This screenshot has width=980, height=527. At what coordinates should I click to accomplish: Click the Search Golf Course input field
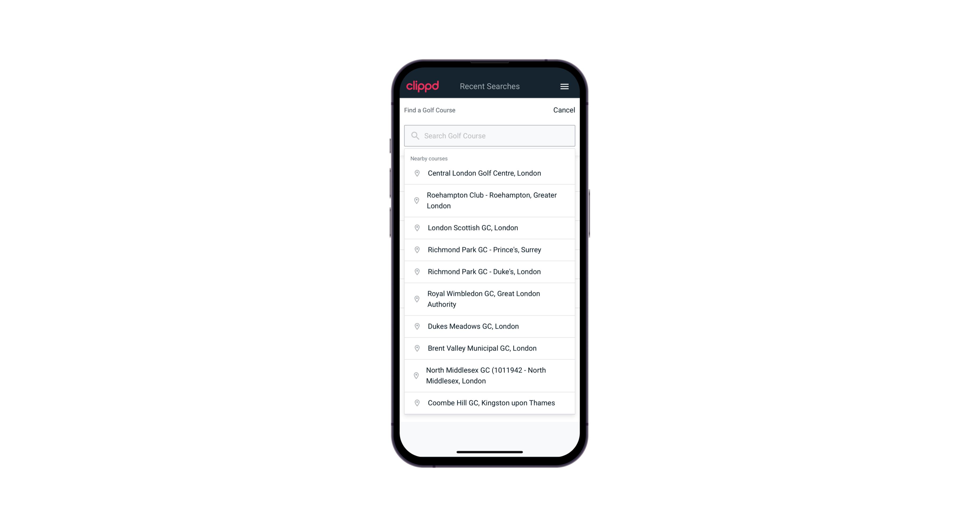[489, 135]
